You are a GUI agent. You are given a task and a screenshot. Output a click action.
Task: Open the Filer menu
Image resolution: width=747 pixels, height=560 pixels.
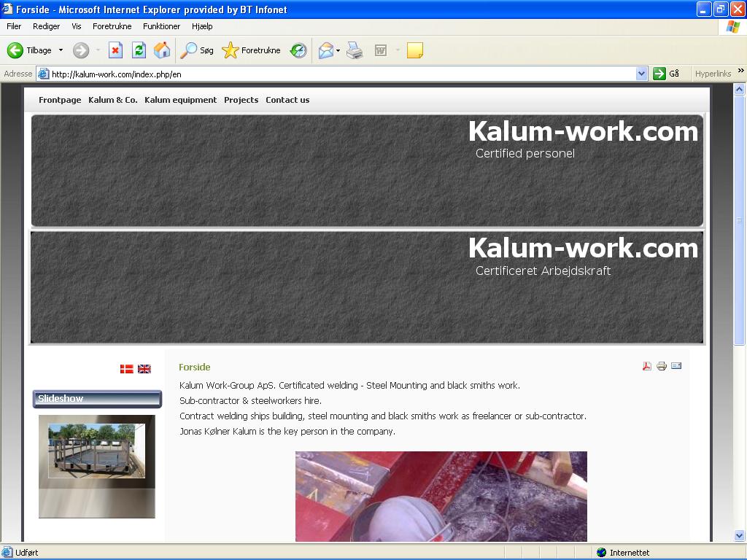coord(14,27)
